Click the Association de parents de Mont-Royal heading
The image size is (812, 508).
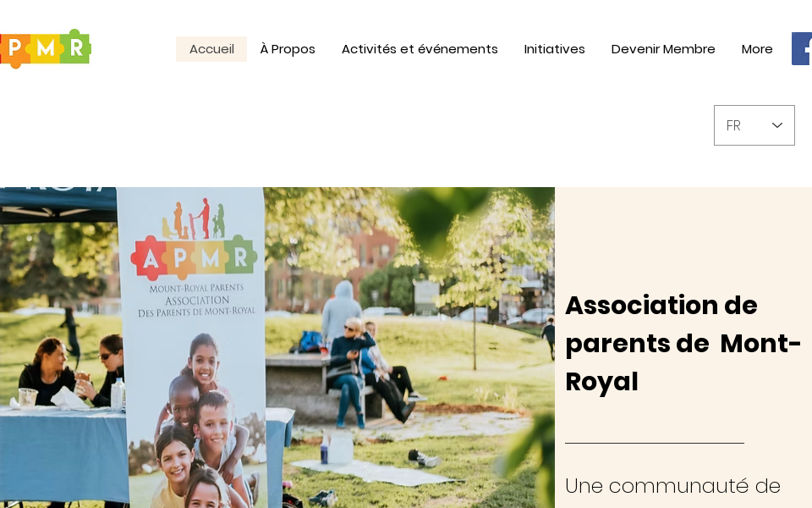point(683,343)
